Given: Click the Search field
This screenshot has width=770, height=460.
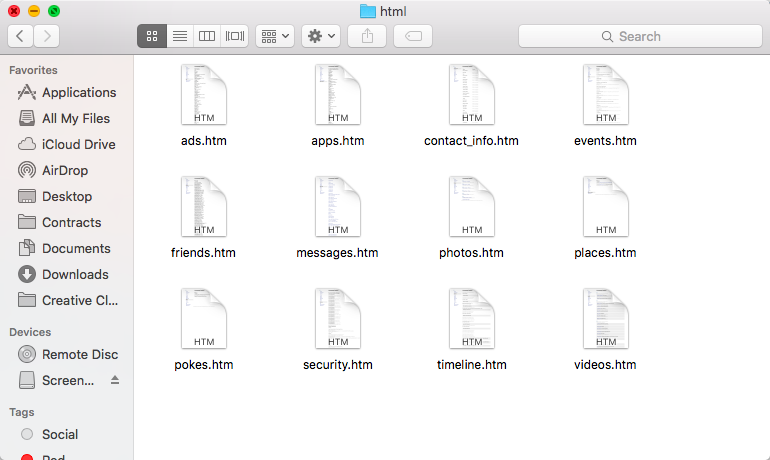Looking at the screenshot, I should pos(639,36).
